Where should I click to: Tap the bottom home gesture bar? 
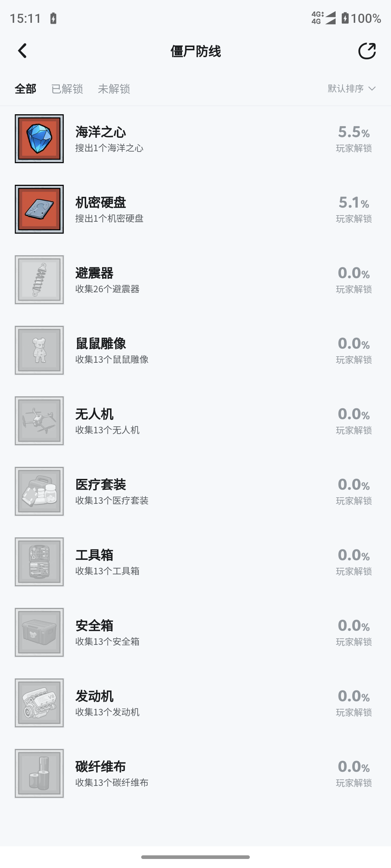195,857
